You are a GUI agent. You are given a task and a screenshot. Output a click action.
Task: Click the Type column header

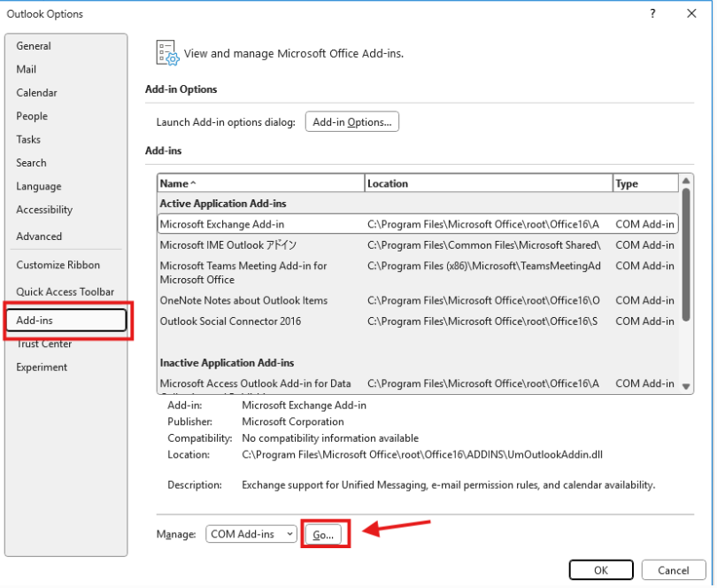pos(645,183)
